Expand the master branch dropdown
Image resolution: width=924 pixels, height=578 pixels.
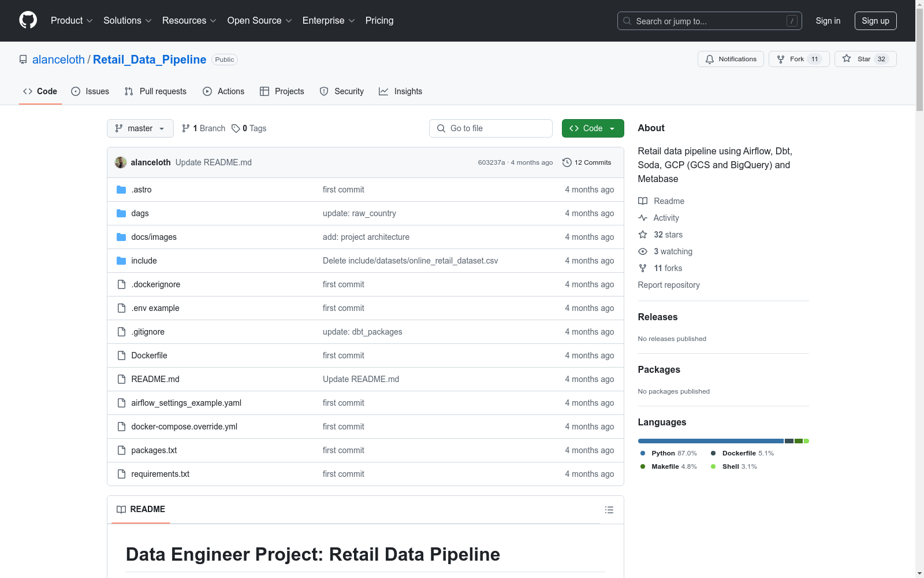[140, 128]
